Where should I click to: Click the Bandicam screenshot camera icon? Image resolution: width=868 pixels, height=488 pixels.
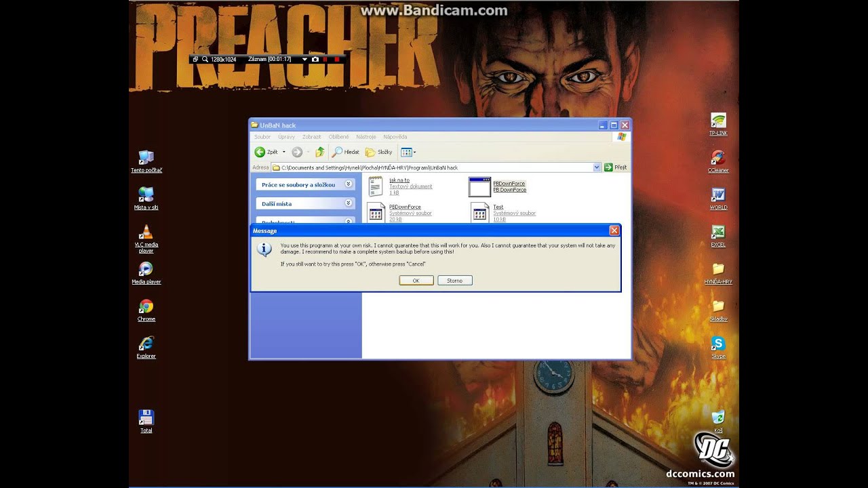(315, 60)
